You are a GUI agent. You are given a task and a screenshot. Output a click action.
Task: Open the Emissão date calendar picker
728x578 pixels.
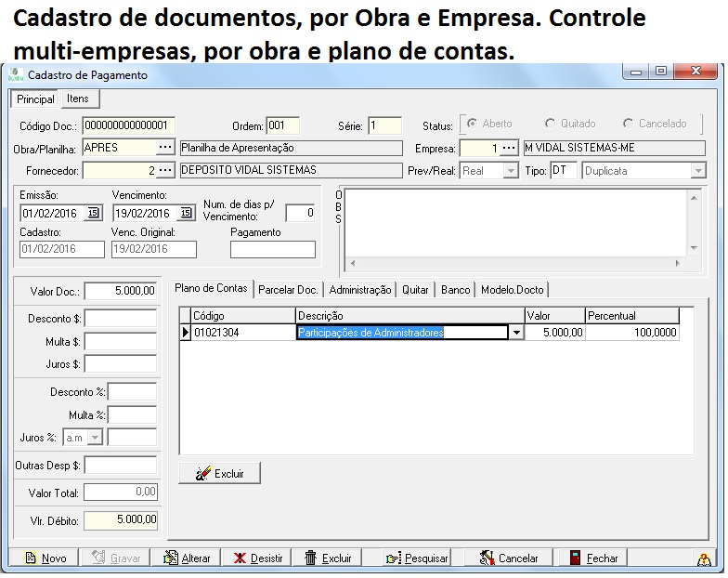click(92, 213)
